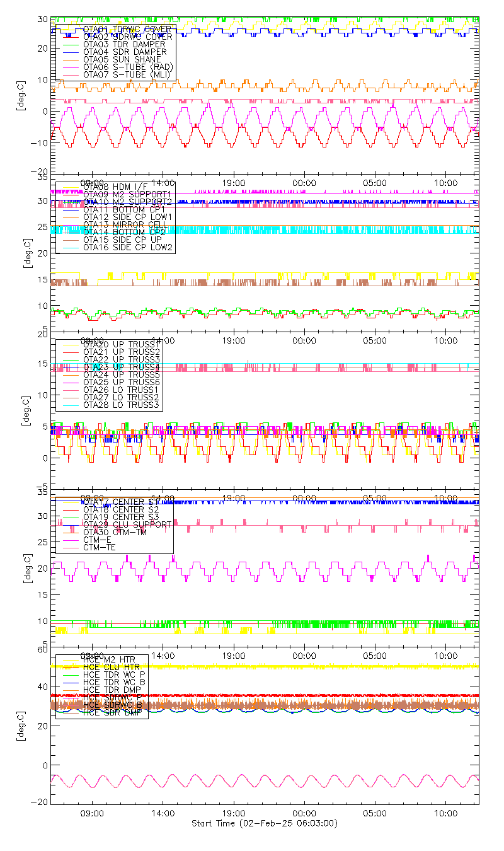
Task: Click legend entry 'OTA13 MIRROR CELL'
Action: point(125,224)
